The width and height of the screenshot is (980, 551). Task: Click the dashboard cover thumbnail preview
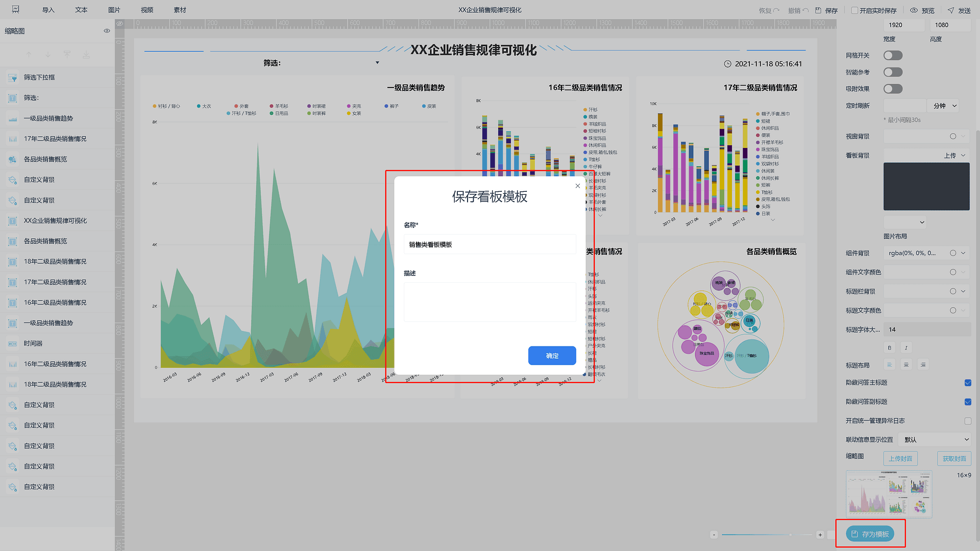(x=889, y=494)
